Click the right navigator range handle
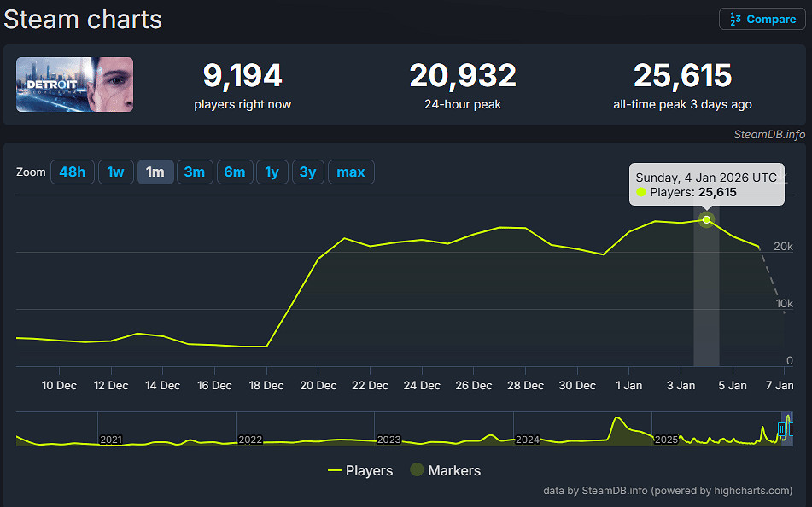This screenshot has height=507, width=812. (x=792, y=429)
